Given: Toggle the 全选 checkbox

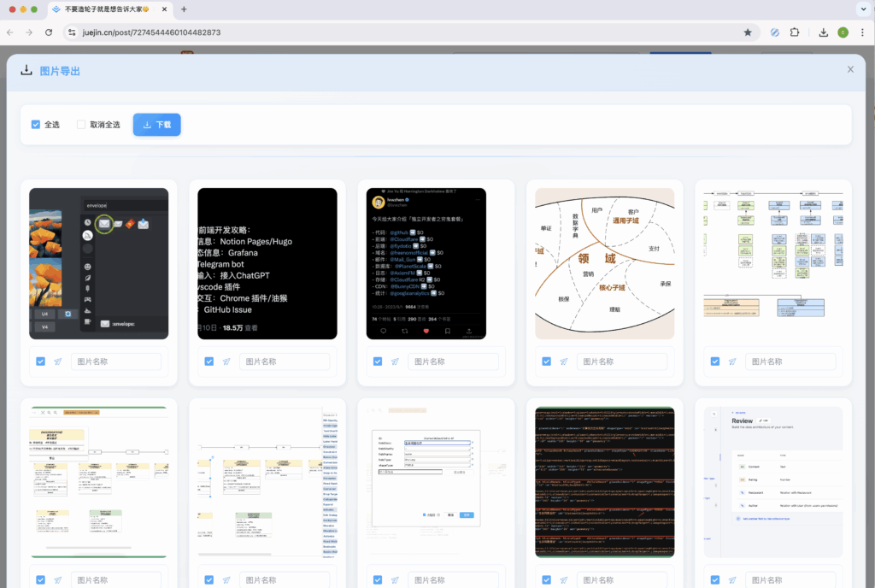Looking at the screenshot, I should (36, 125).
